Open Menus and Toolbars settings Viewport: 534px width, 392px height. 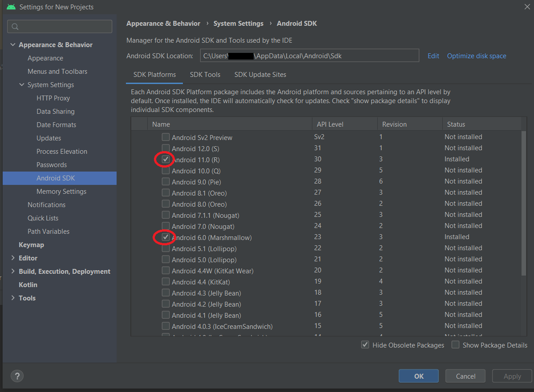click(x=57, y=72)
